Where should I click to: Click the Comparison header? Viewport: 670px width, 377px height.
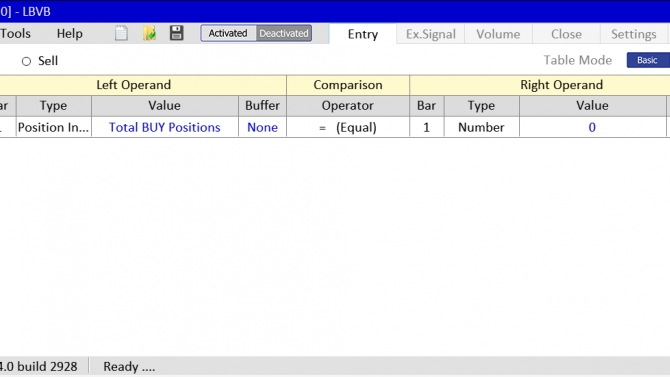348,85
